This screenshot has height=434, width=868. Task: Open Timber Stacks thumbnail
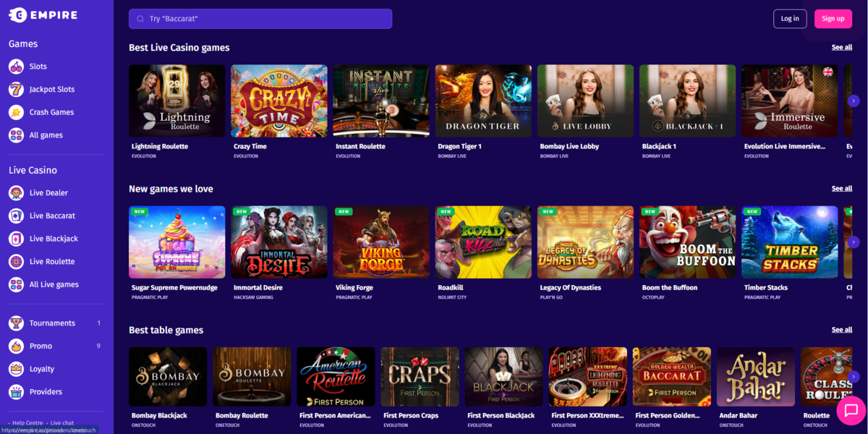(790, 242)
